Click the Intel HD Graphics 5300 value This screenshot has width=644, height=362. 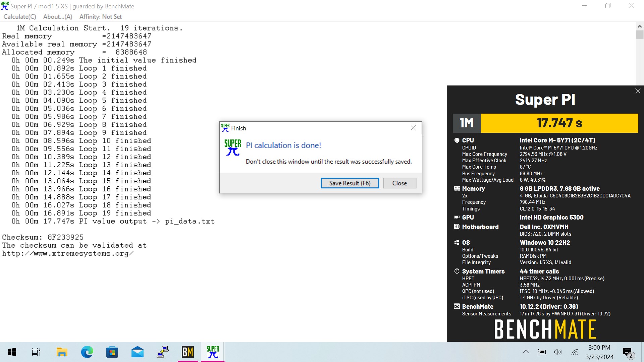pos(552,217)
